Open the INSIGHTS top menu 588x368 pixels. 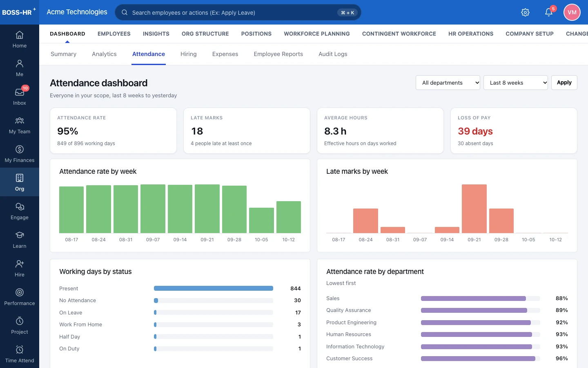pos(156,34)
